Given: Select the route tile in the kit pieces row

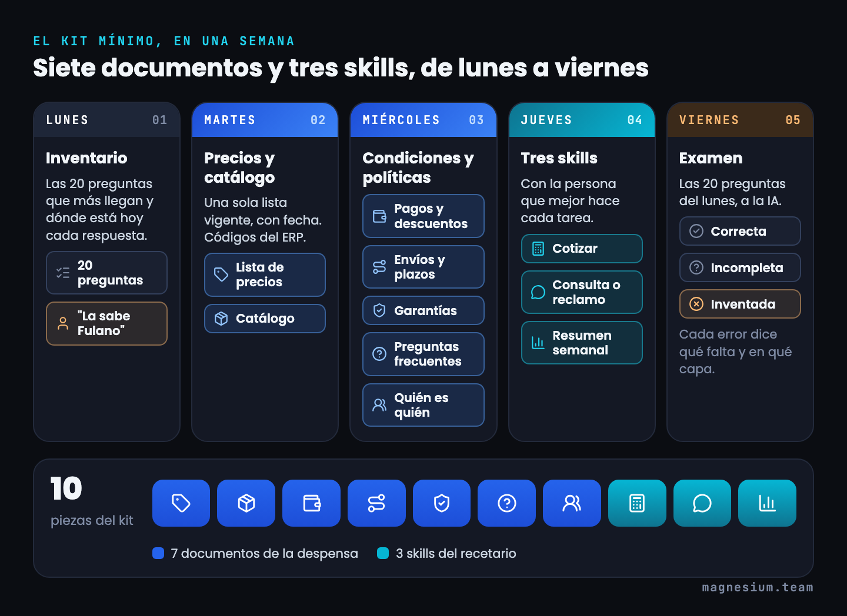Looking at the screenshot, I should point(376,503).
